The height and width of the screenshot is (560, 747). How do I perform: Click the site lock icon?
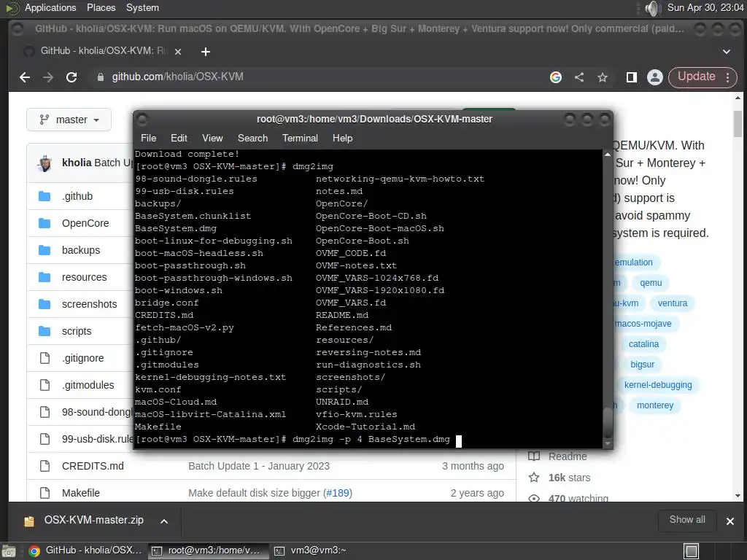[x=100, y=77]
